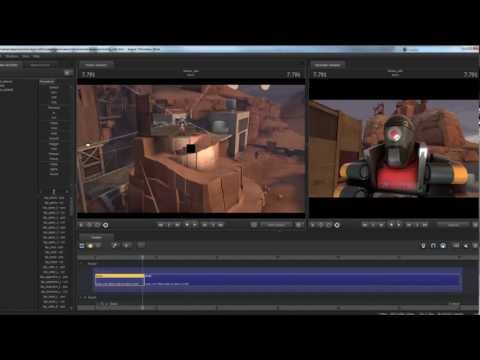
Task: Select the Clip Editor mode icon
Action: point(82,246)
